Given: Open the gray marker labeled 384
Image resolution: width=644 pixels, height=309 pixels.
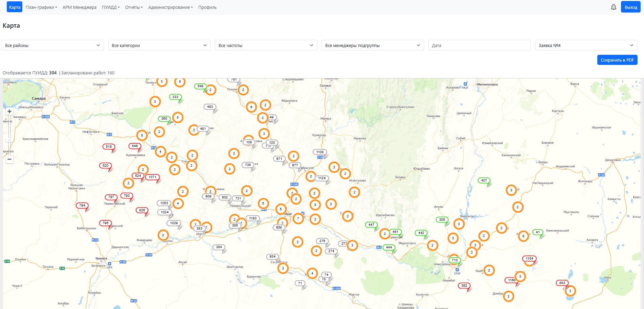Looking at the screenshot, I should pyautogui.click(x=219, y=247).
